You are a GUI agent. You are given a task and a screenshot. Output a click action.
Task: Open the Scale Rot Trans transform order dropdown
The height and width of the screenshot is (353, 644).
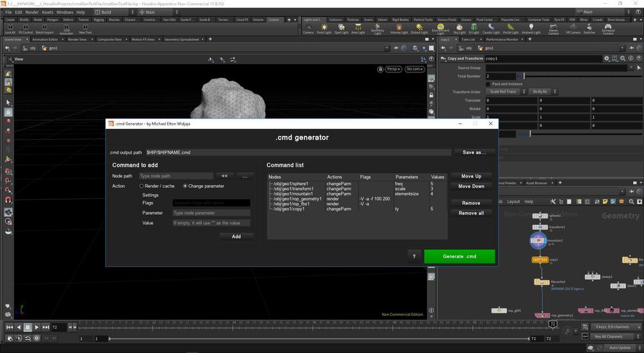click(506, 92)
